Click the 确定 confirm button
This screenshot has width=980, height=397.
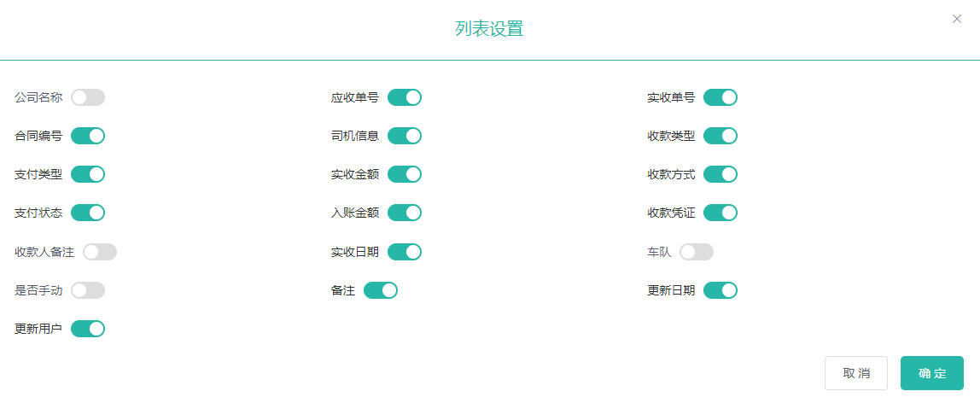tap(932, 373)
